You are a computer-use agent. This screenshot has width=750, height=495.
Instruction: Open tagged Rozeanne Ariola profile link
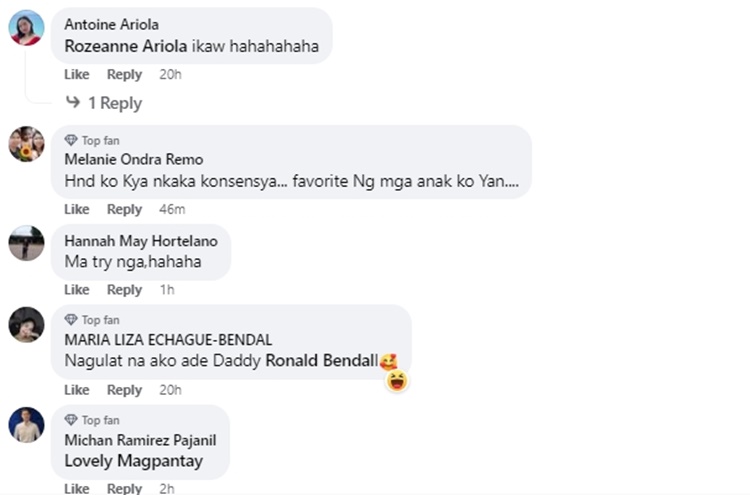pyautogui.click(x=126, y=46)
